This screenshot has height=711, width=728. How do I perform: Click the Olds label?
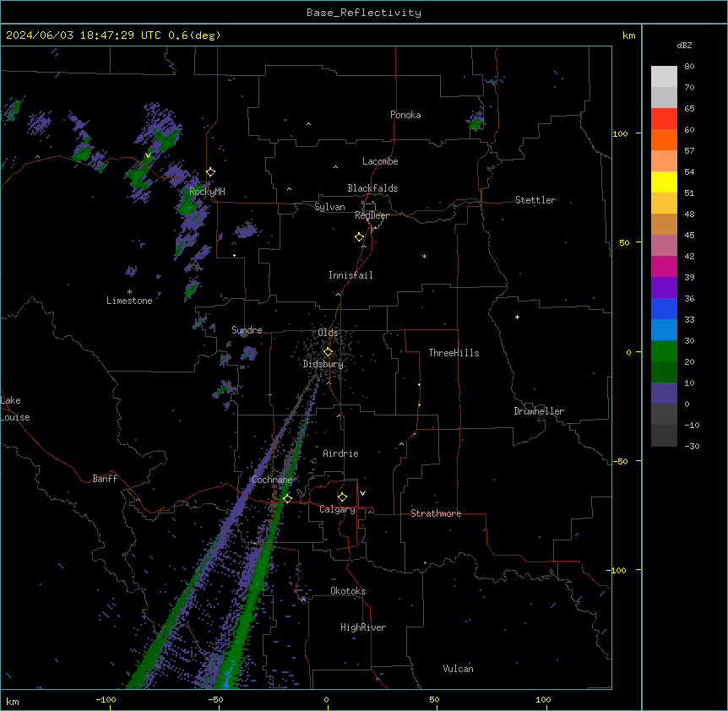pos(328,333)
